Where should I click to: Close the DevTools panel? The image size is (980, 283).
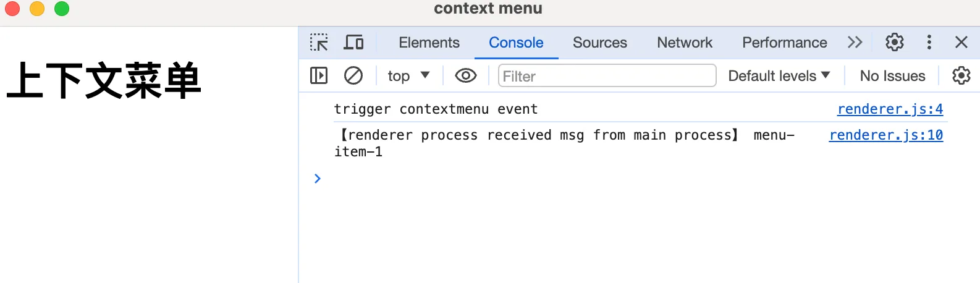coord(961,43)
